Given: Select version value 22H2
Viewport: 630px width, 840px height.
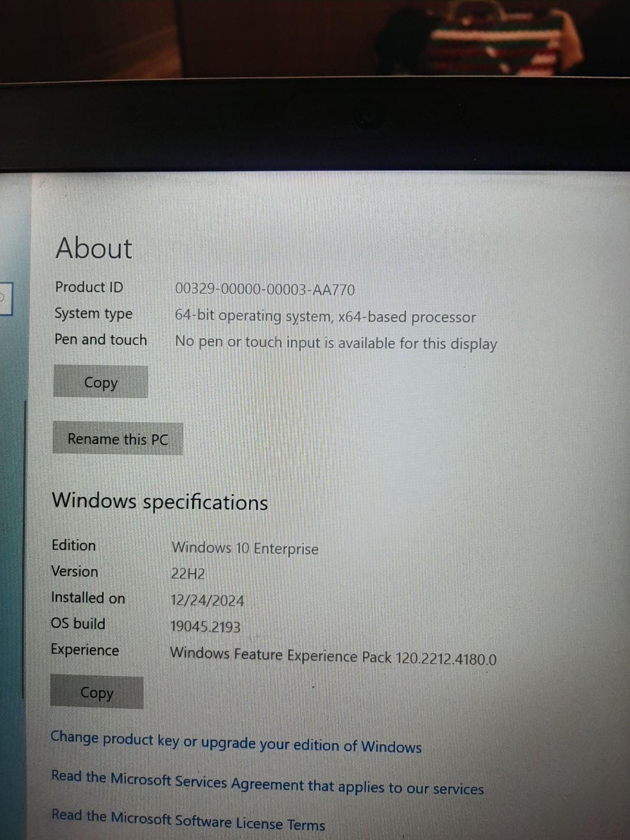Looking at the screenshot, I should (x=188, y=574).
